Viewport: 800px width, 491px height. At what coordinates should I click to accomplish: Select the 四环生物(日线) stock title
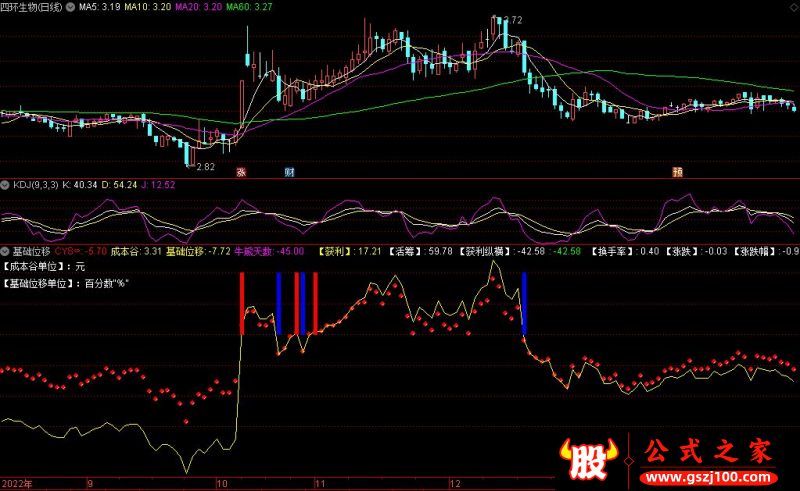(x=32, y=7)
